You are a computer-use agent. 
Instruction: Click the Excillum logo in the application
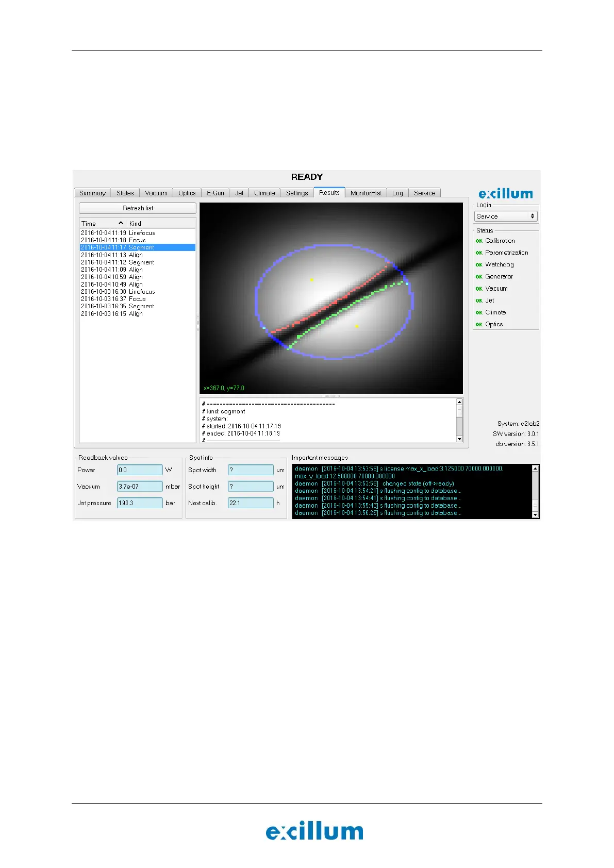pos(505,194)
